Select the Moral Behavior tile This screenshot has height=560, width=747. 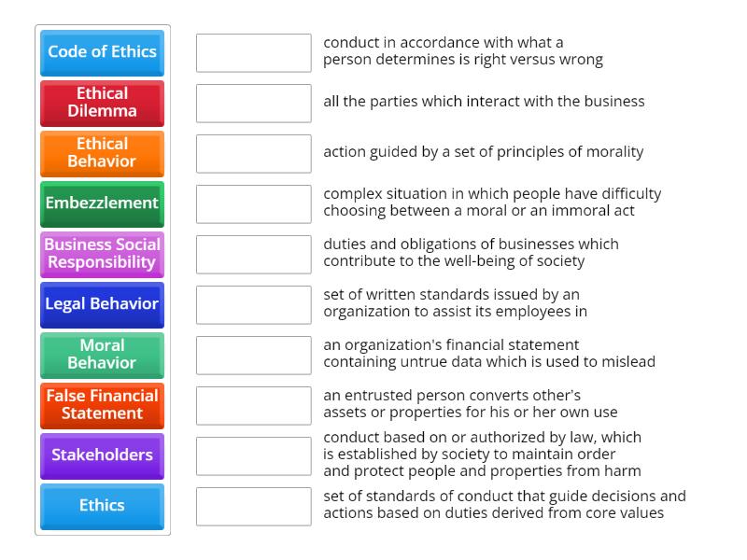[x=102, y=355]
